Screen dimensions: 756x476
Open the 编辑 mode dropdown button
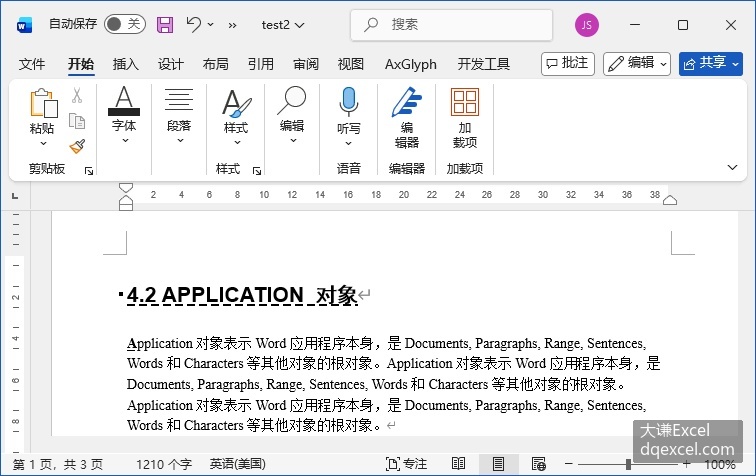coord(637,64)
